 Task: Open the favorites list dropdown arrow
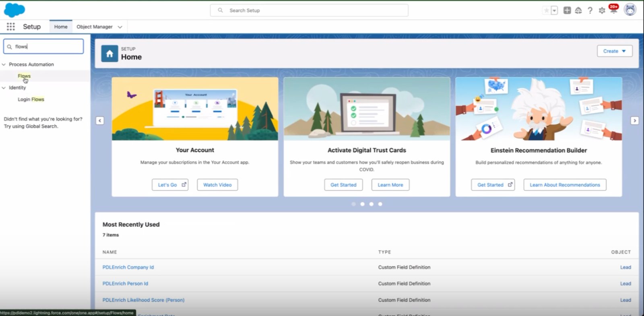(554, 10)
